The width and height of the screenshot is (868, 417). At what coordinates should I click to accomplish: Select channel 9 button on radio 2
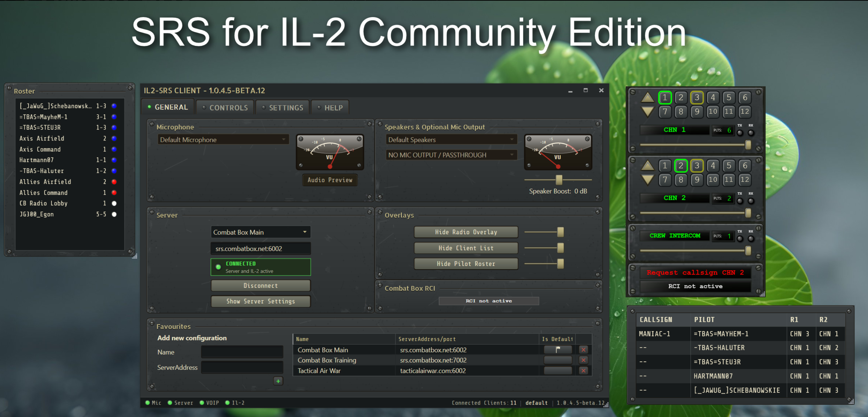[697, 180]
